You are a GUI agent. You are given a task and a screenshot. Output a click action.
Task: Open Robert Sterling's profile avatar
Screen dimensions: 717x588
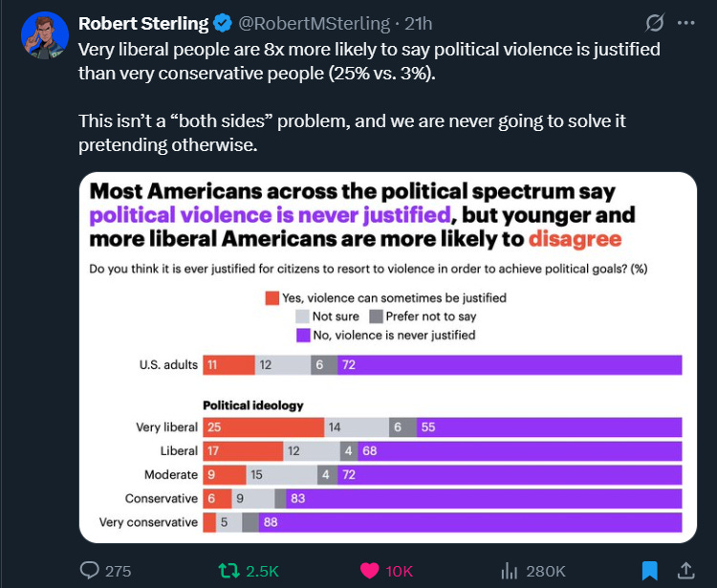45,35
